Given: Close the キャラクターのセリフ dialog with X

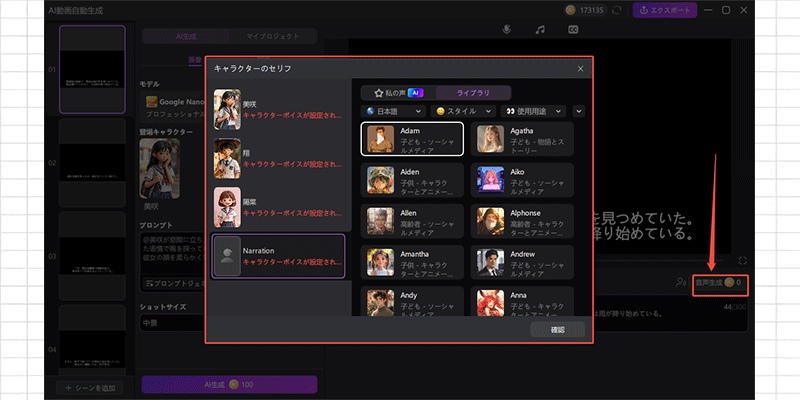Looking at the screenshot, I should pos(580,69).
